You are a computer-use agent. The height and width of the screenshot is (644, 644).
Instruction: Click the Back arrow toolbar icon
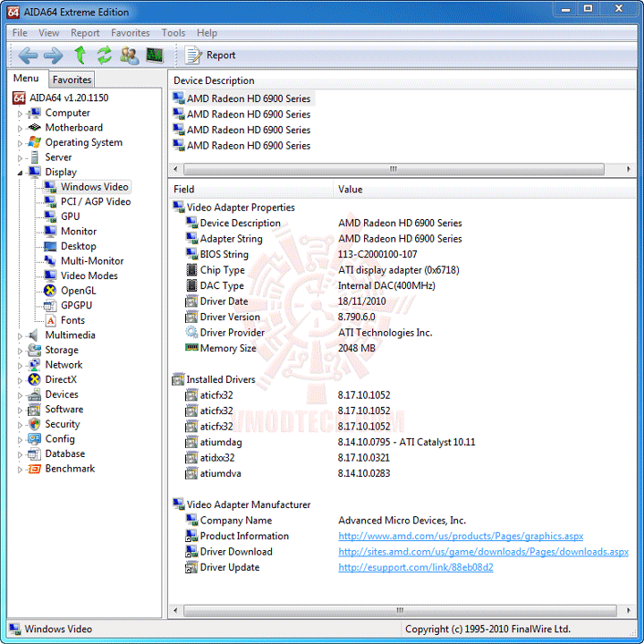(28, 55)
